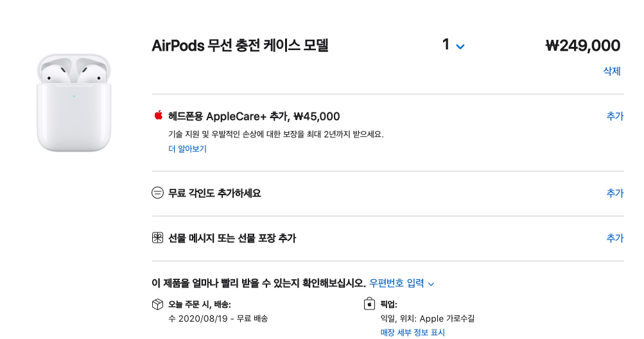Select the 선물 메시지 또는 선물 포장 추가 text
The width and height of the screenshot is (644, 339).
point(232,238)
